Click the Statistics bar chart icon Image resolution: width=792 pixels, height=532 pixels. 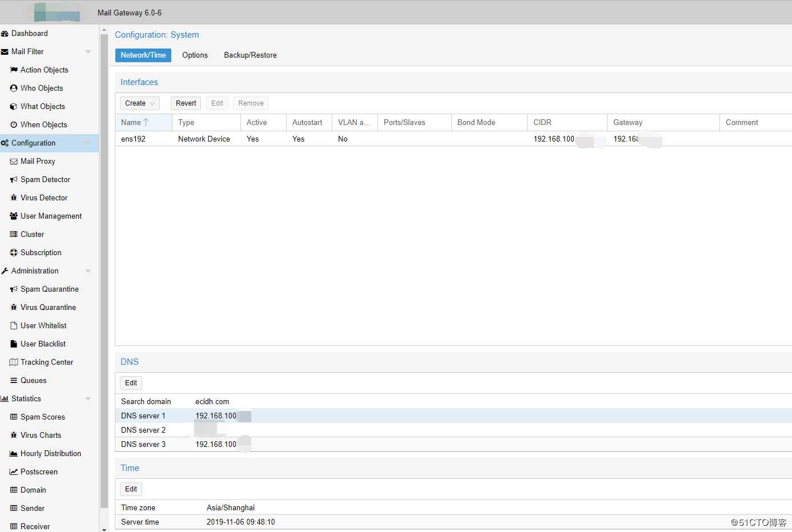coord(5,399)
